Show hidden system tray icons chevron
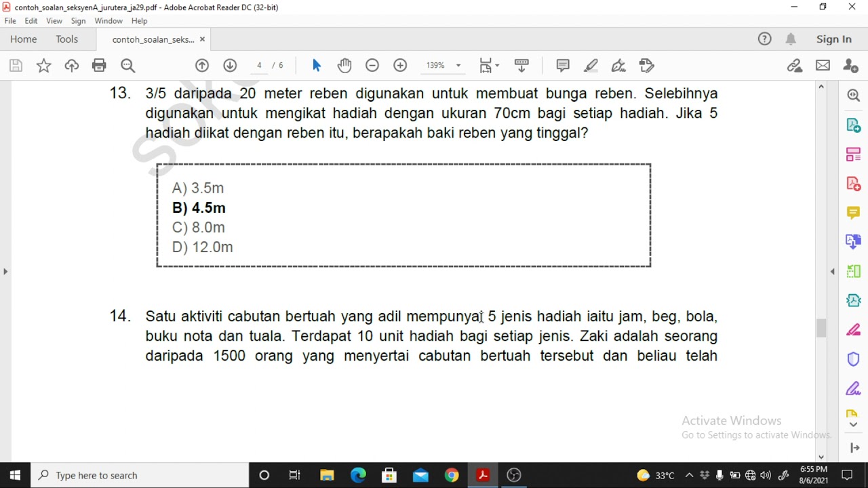 (x=689, y=475)
